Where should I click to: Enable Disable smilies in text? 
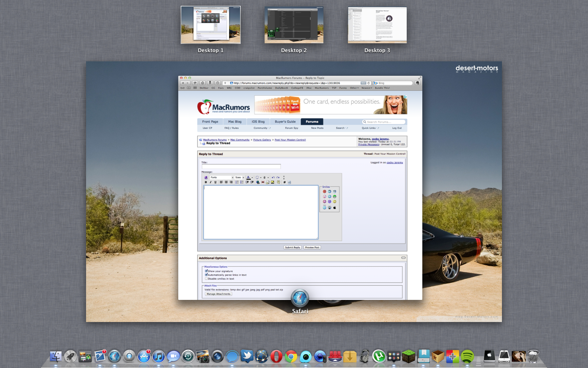tap(206, 279)
